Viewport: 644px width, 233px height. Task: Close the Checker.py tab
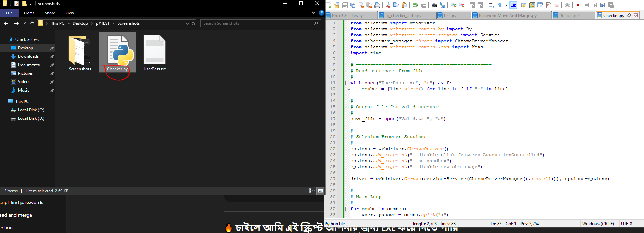(x=636, y=16)
